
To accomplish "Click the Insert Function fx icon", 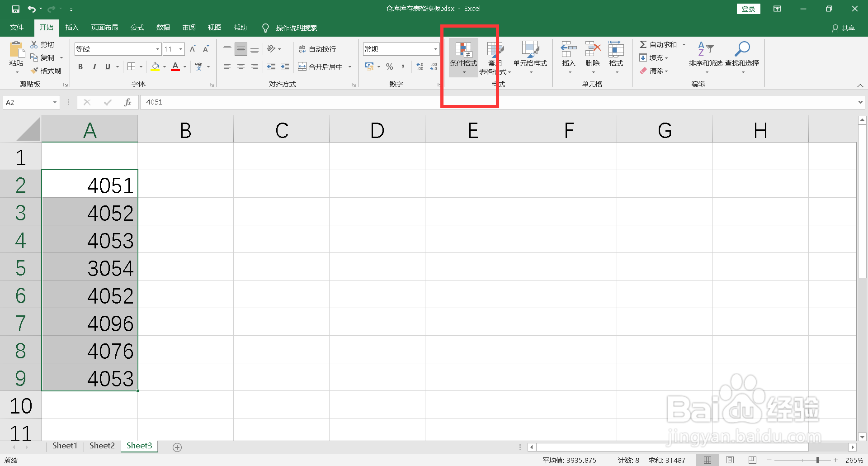I will 127,102.
